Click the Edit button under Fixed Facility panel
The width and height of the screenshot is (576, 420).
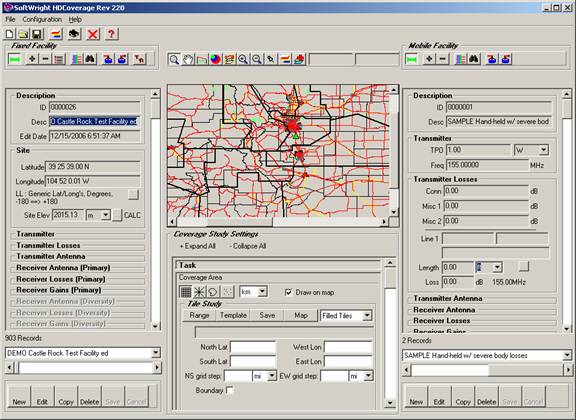click(x=42, y=397)
